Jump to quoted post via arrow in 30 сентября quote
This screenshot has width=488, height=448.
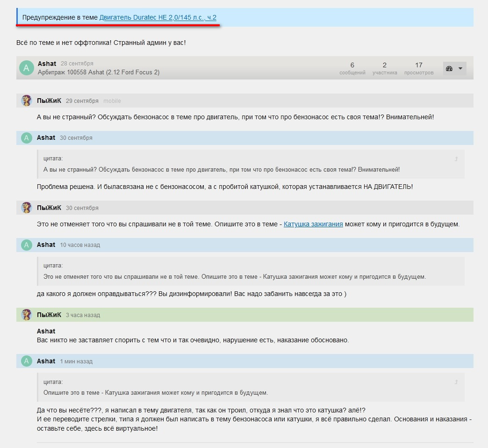456,159
